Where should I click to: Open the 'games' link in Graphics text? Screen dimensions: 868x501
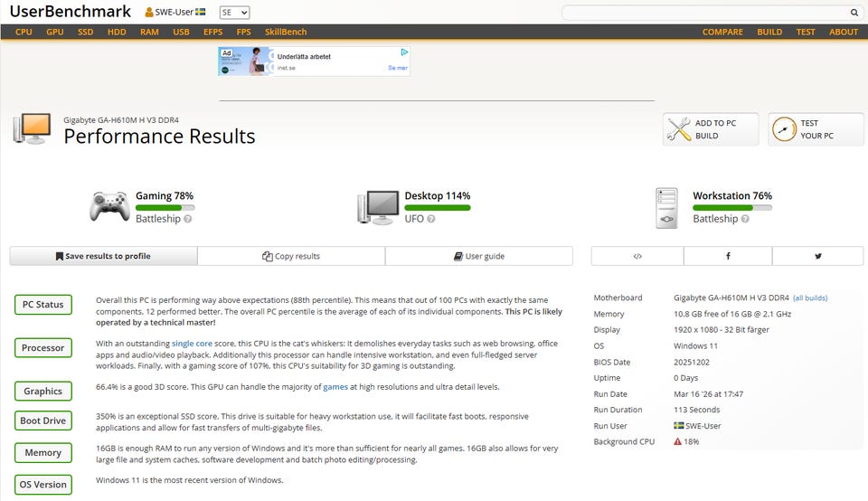click(x=335, y=387)
